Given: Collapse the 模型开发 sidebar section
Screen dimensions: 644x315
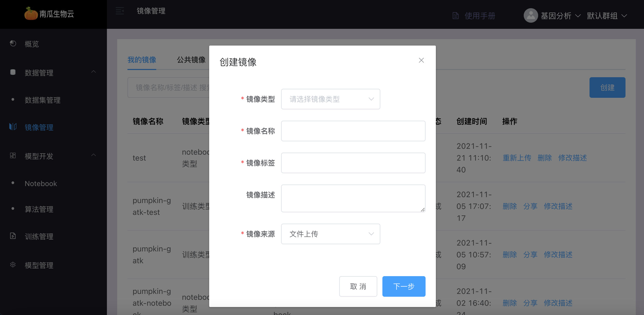Looking at the screenshot, I should pyautogui.click(x=94, y=155).
